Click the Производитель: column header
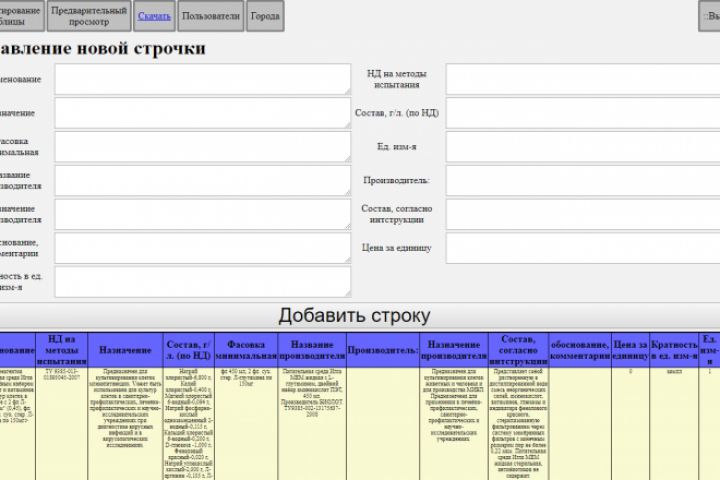 (x=383, y=350)
